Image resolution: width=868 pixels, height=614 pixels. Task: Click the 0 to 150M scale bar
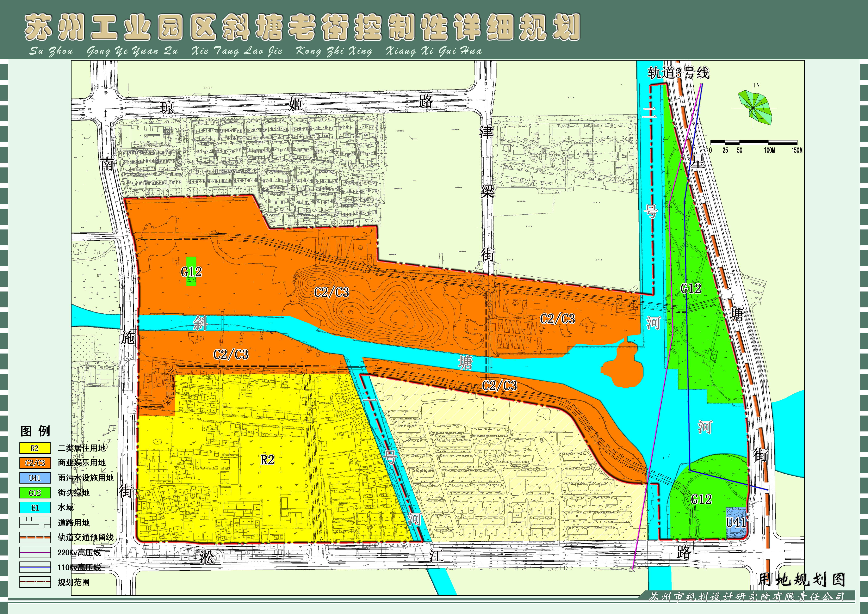(x=754, y=142)
